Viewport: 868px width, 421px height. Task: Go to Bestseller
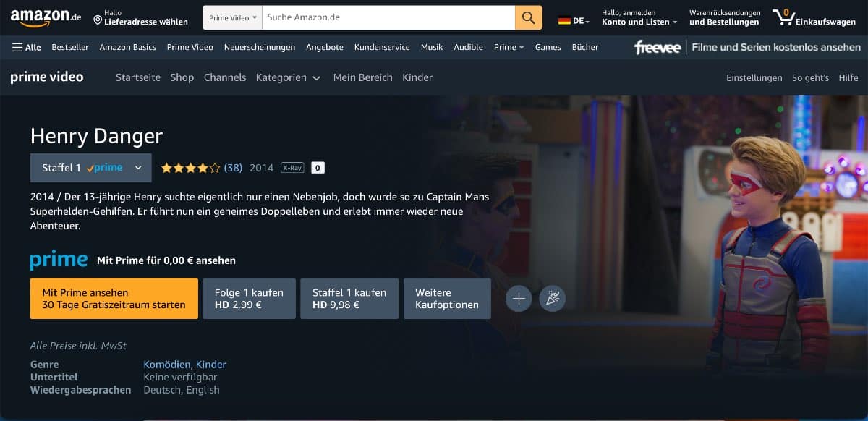coord(70,47)
